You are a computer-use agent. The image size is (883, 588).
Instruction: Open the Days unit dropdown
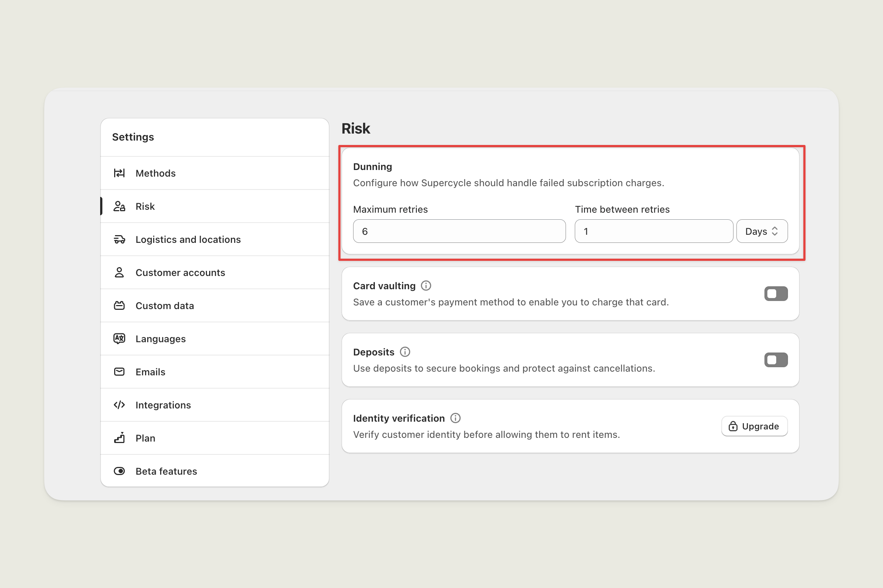(x=761, y=231)
